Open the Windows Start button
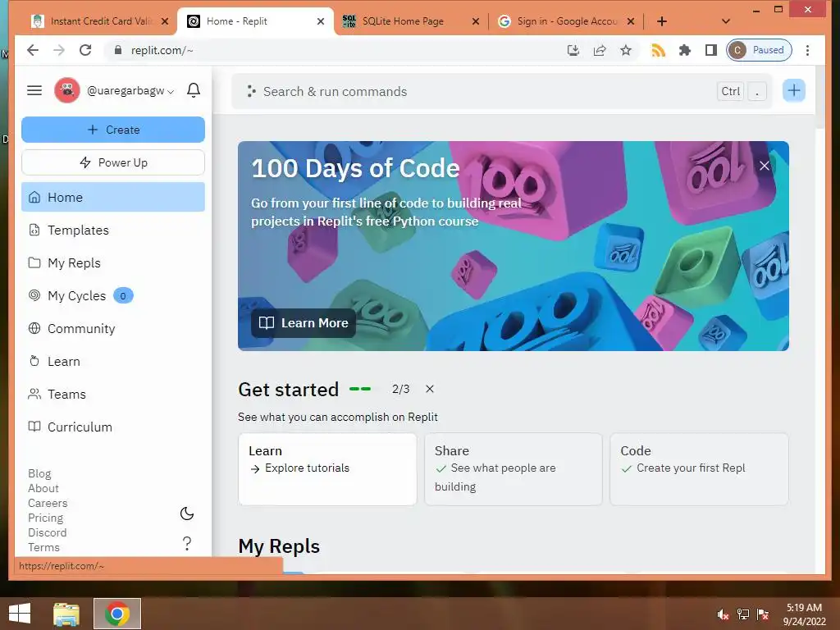840x630 pixels. 20,614
